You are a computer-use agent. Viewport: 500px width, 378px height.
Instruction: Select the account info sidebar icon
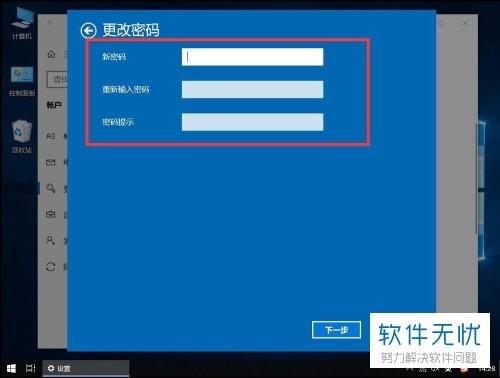51,136
